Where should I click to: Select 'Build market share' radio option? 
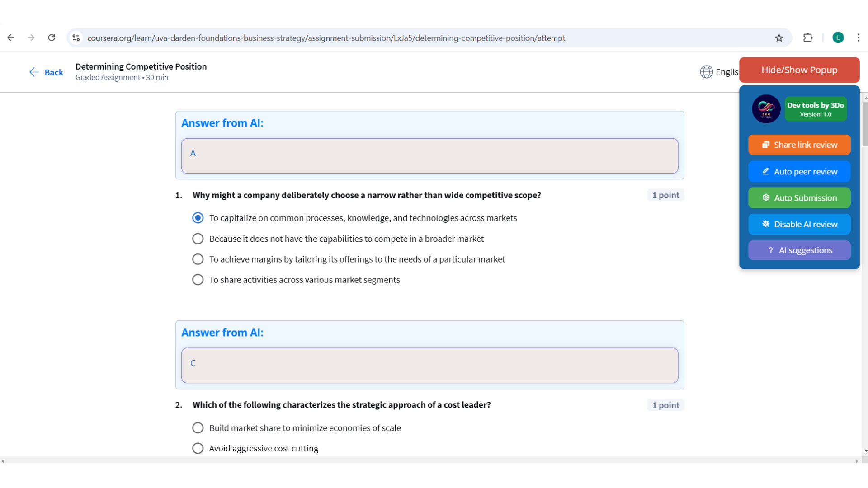[198, 428]
